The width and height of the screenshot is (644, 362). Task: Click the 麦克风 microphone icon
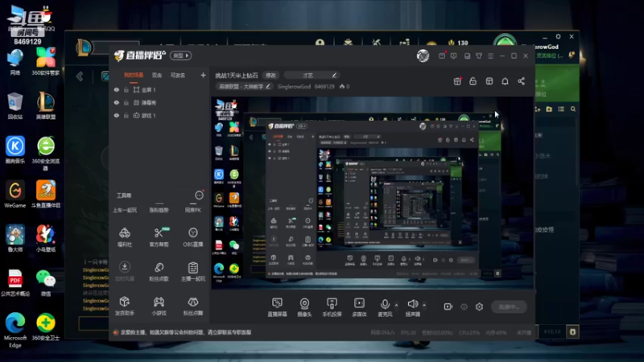click(385, 304)
